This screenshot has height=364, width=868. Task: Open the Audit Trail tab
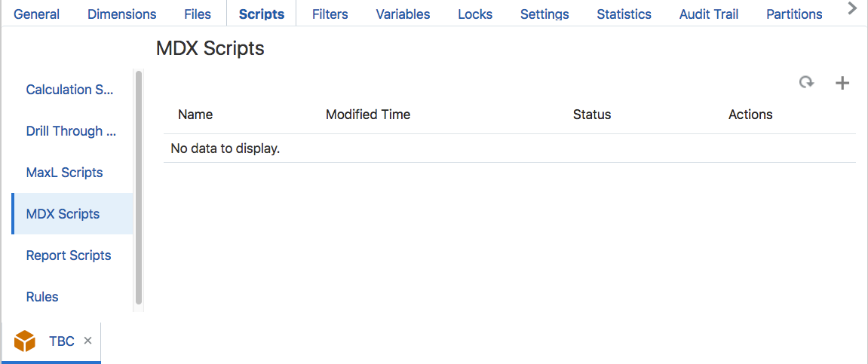point(709,14)
